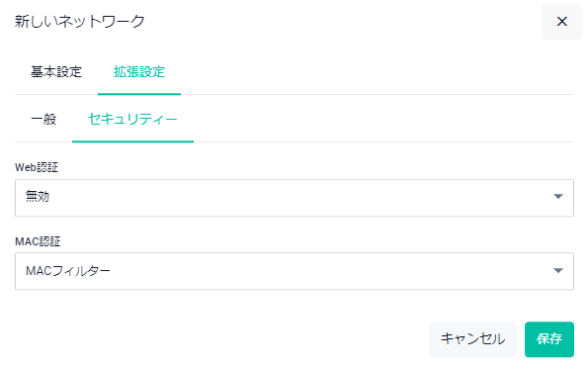Click the 無効 value in Web認証
This screenshot has width=588, height=370.
click(38, 196)
